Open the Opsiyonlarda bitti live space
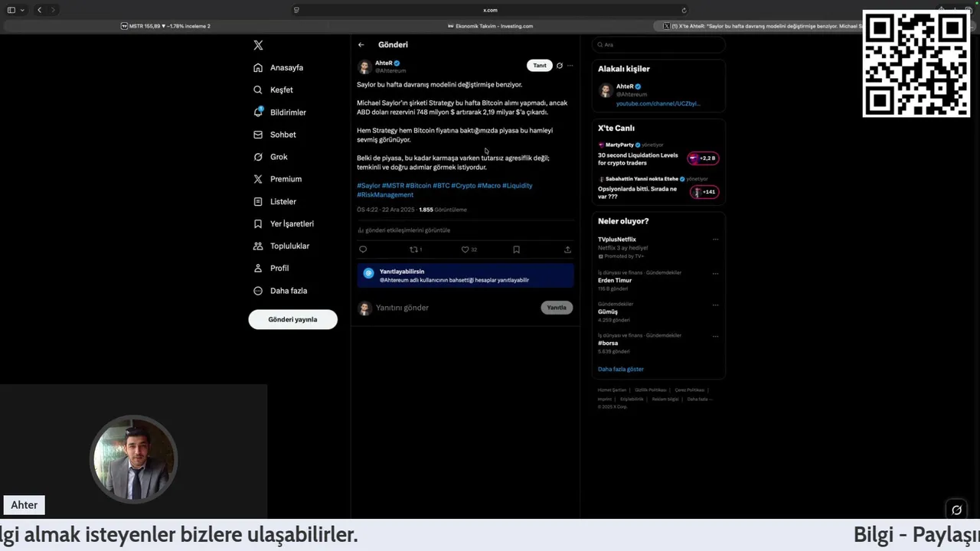Screen dimensions: 980x551 [x=637, y=192]
